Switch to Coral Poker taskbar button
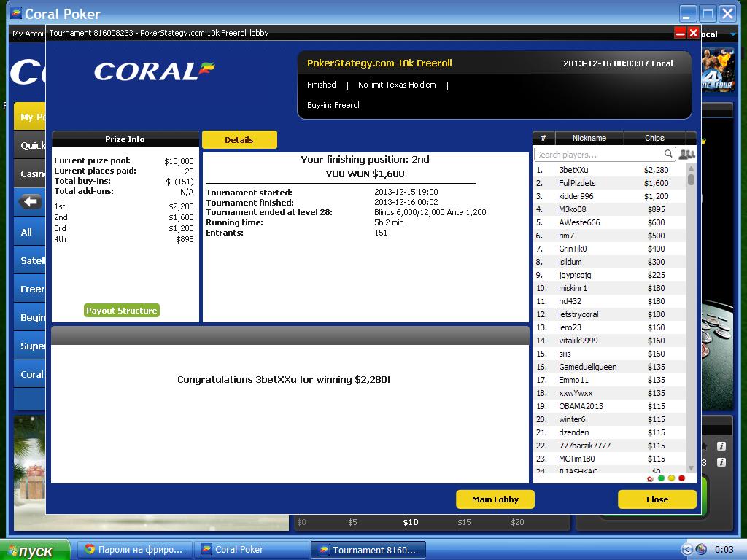 252,550
